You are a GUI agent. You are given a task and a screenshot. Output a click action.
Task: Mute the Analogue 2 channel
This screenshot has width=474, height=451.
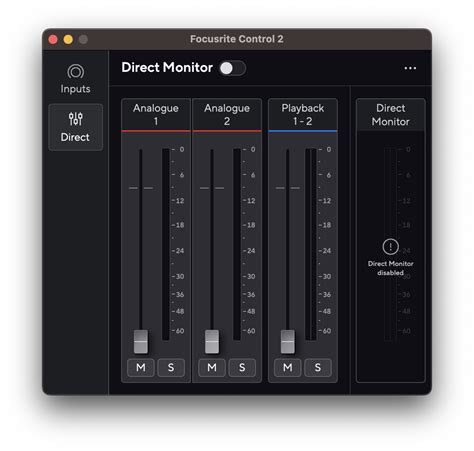click(212, 368)
